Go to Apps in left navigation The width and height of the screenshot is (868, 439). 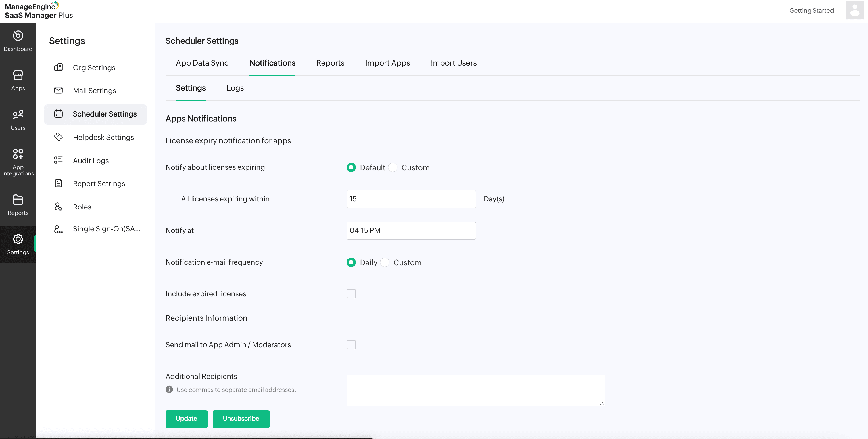point(18,80)
